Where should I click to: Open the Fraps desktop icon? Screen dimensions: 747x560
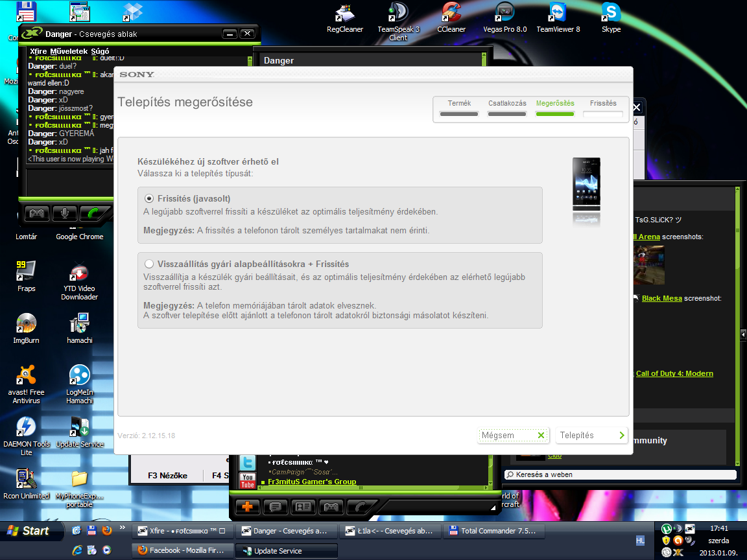(x=26, y=276)
